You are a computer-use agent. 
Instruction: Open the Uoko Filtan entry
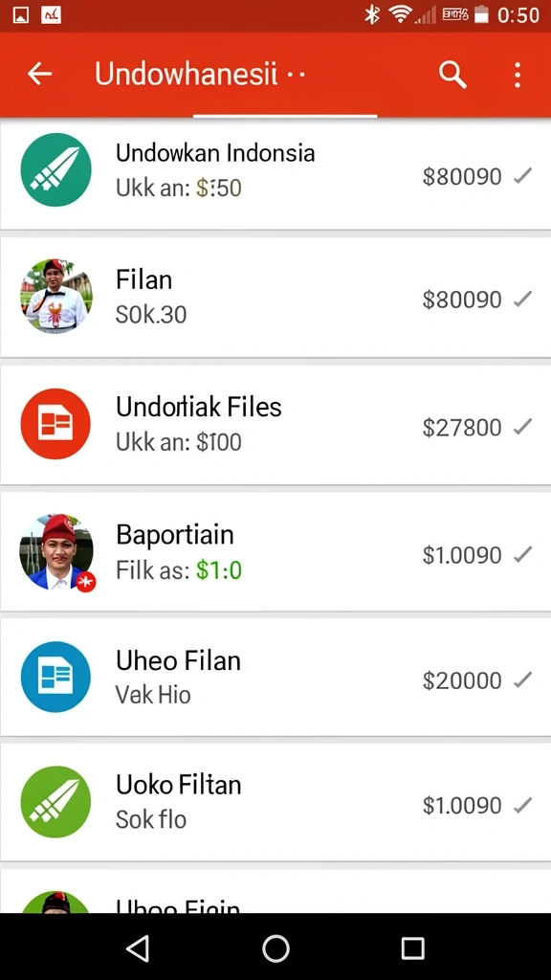[x=275, y=803]
